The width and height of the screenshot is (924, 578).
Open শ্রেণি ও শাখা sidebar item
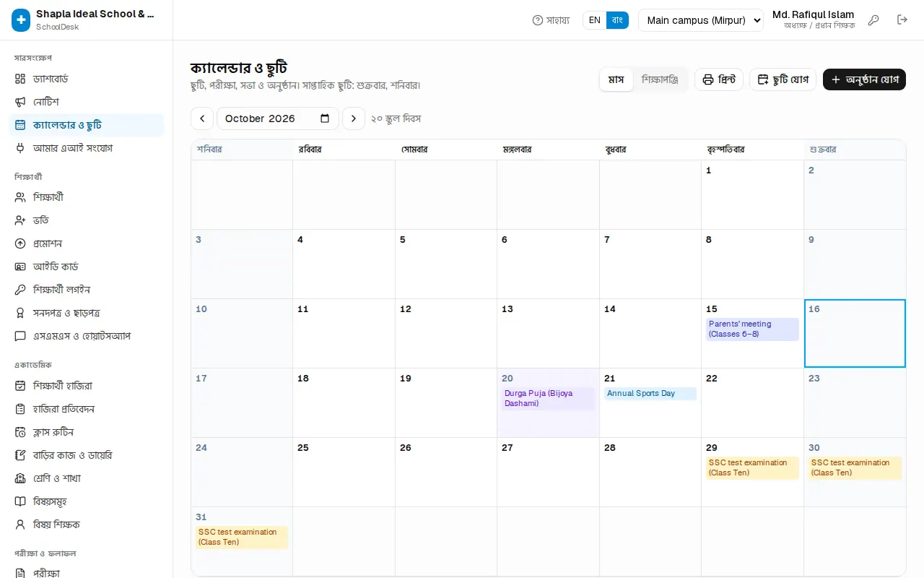(86, 478)
